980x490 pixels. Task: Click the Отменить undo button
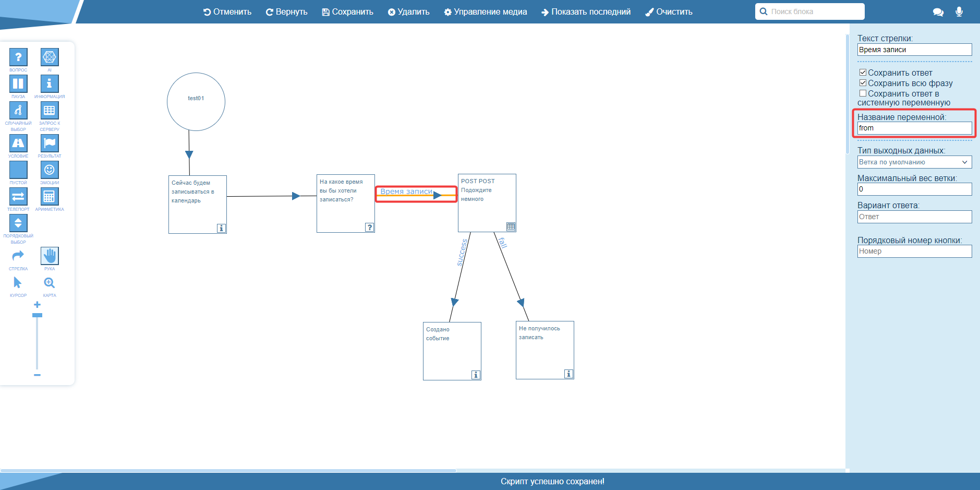[227, 11]
